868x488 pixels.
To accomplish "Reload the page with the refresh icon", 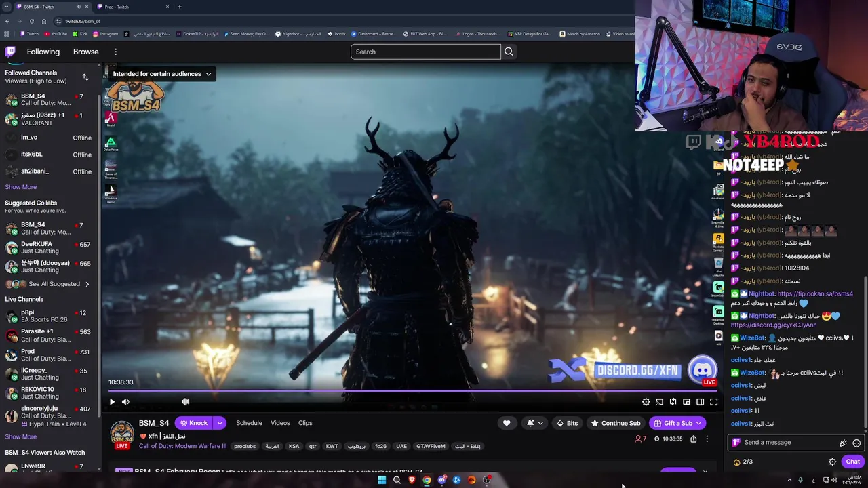I will (x=31, y=21).
